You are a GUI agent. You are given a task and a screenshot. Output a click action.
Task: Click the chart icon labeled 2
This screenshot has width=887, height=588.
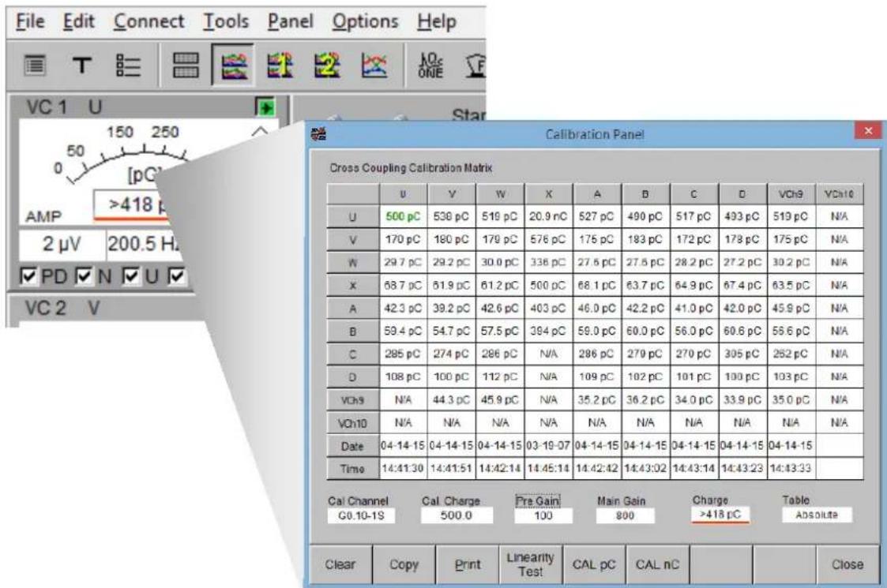[327, 66]
